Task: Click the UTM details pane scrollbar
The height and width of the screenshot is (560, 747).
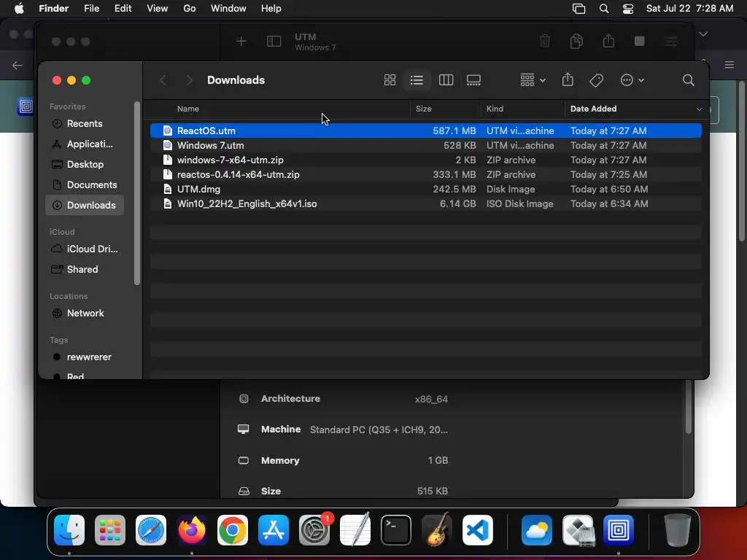Action: [x=688, y=407]
